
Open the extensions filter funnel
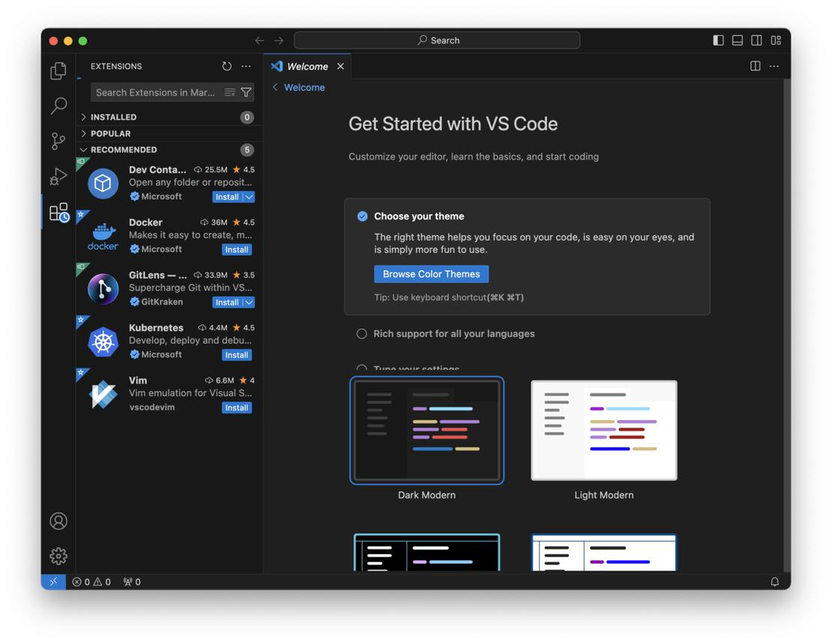(246, 92)
